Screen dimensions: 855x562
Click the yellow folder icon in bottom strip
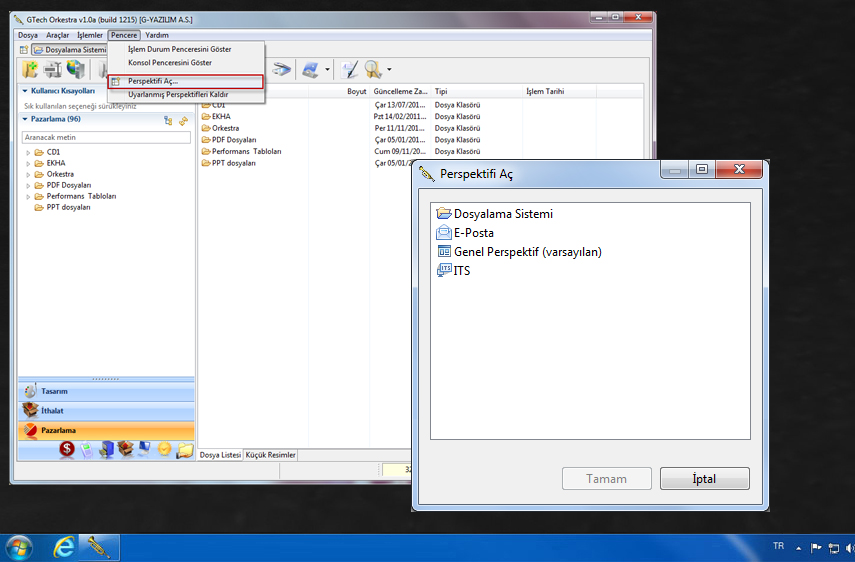184,449
